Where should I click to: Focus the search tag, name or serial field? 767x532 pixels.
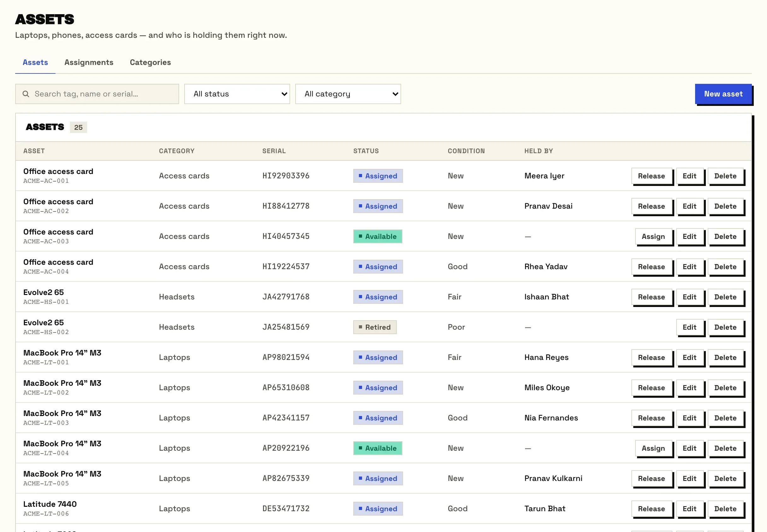[97, 94]
